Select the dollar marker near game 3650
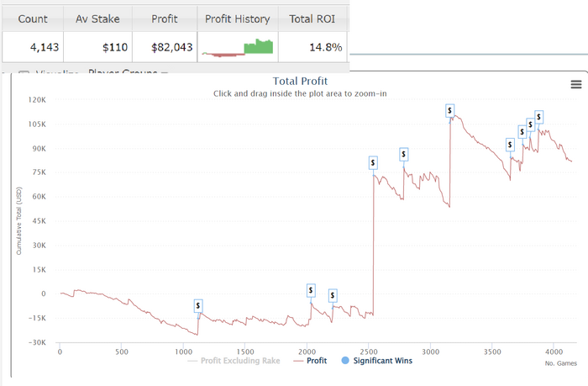Screen dimensions: 588x386 [510, 145]
